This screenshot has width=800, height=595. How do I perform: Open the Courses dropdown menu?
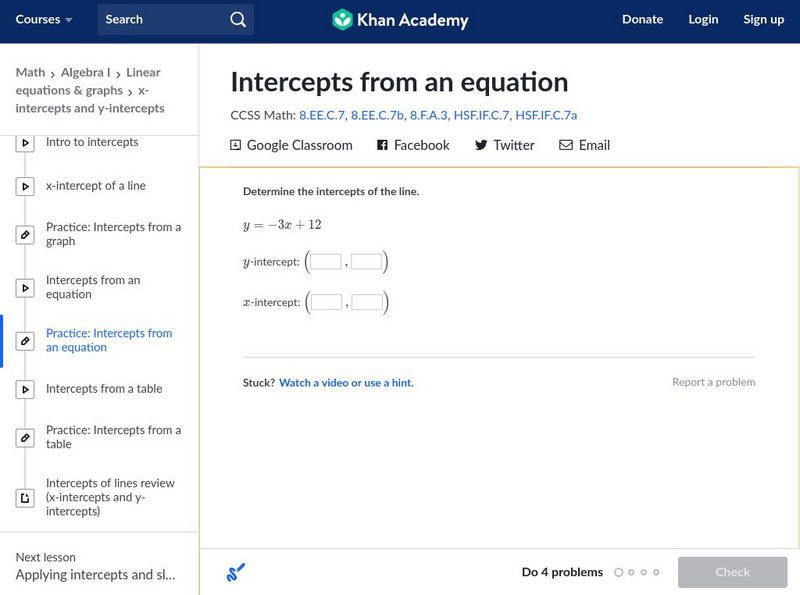[x=44, y=20]
